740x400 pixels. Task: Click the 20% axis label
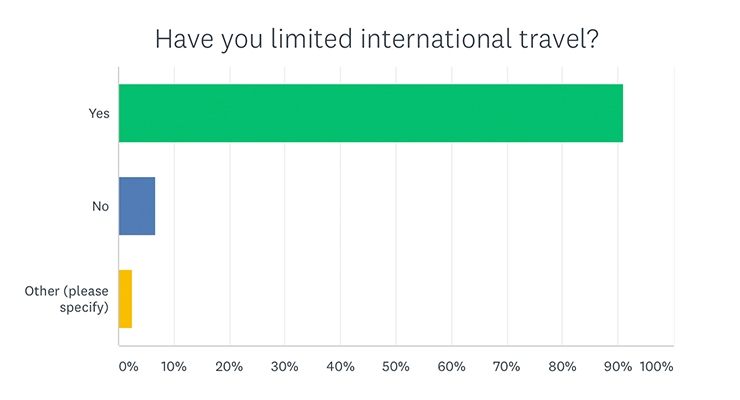pyautogui.click(x=229, y=367)
